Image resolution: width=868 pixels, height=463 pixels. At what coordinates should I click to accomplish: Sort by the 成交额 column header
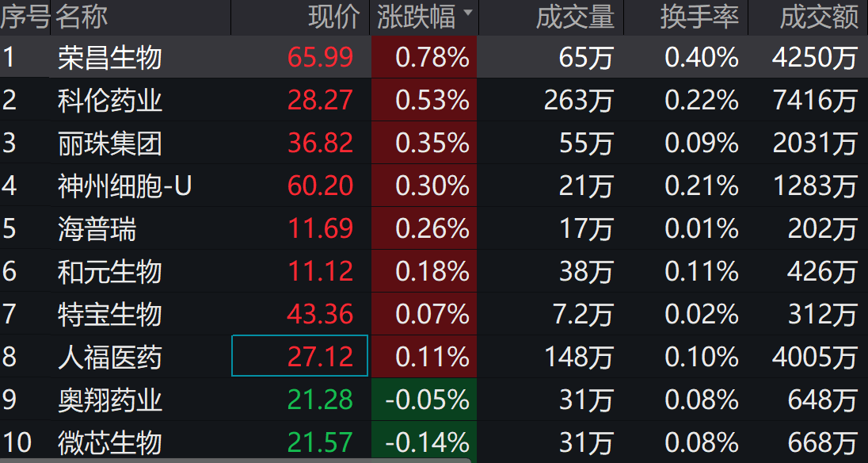pyautogui.click(x=819, y=17)
